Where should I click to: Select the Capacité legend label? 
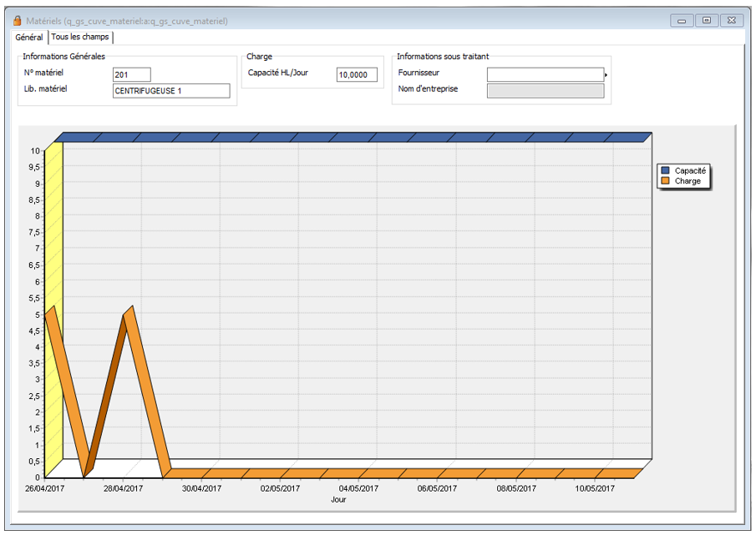pyautogui.click(x=690, y=170)
